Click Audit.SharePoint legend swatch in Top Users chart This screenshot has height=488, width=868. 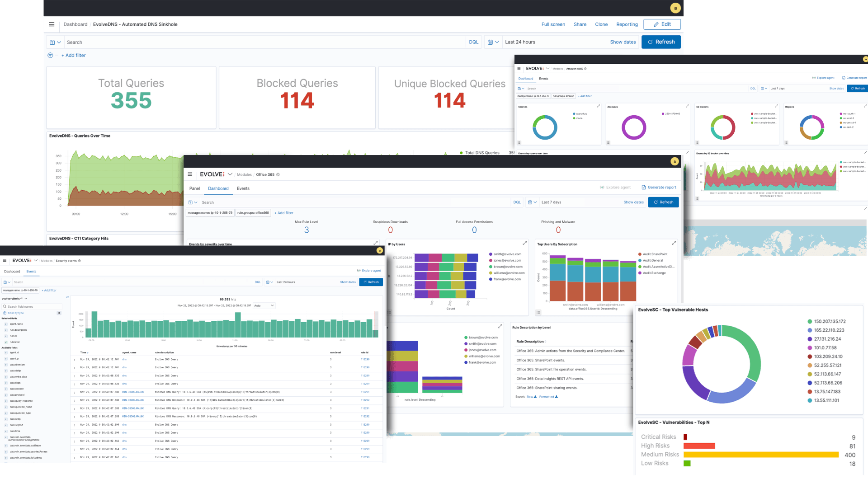tap(640, 254)
